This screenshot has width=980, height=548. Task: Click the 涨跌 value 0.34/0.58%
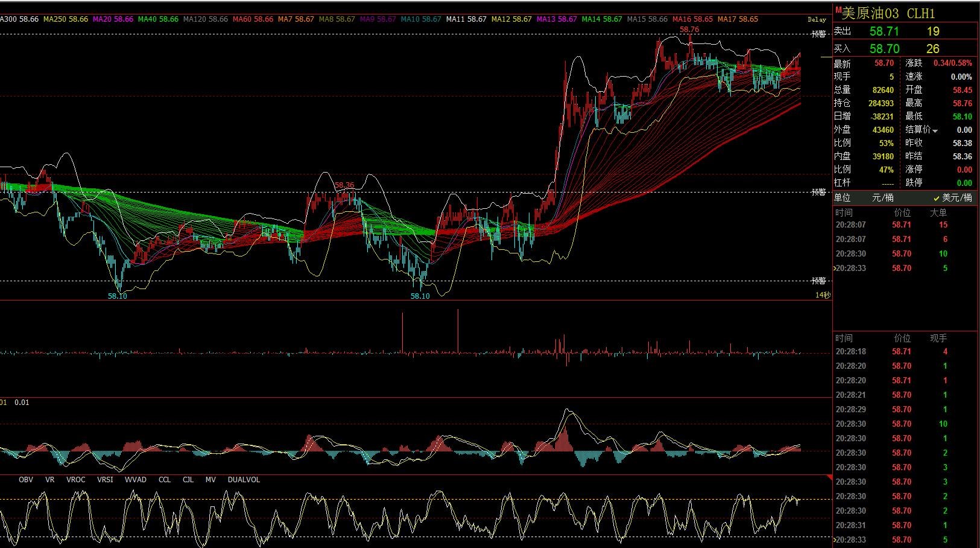[x=953, y=63]
